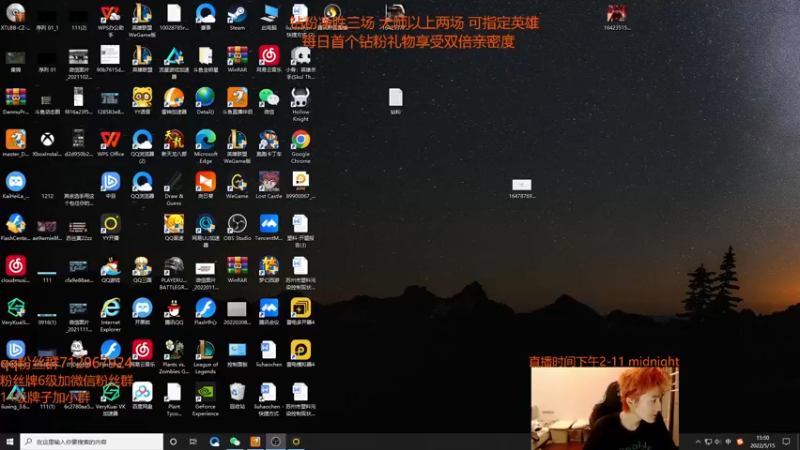Launch the 雷电多开器4 yellow shortcut

(301, 311)
